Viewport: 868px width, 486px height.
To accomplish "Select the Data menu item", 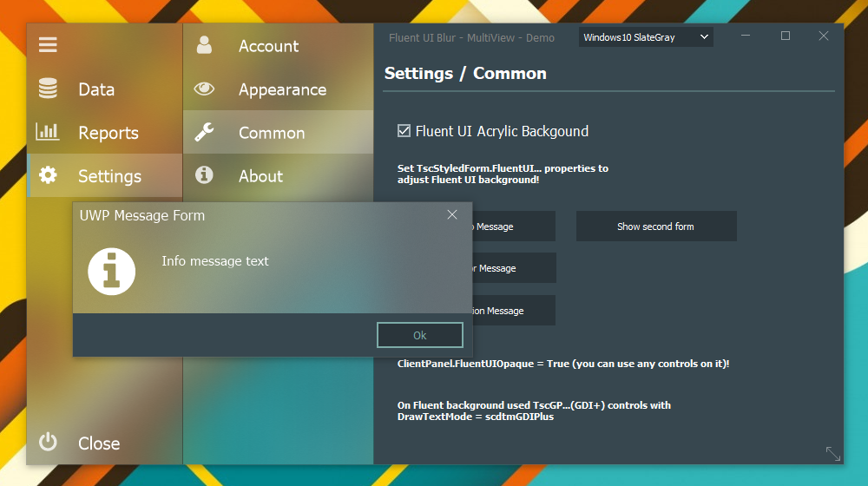I will point(105,89).
